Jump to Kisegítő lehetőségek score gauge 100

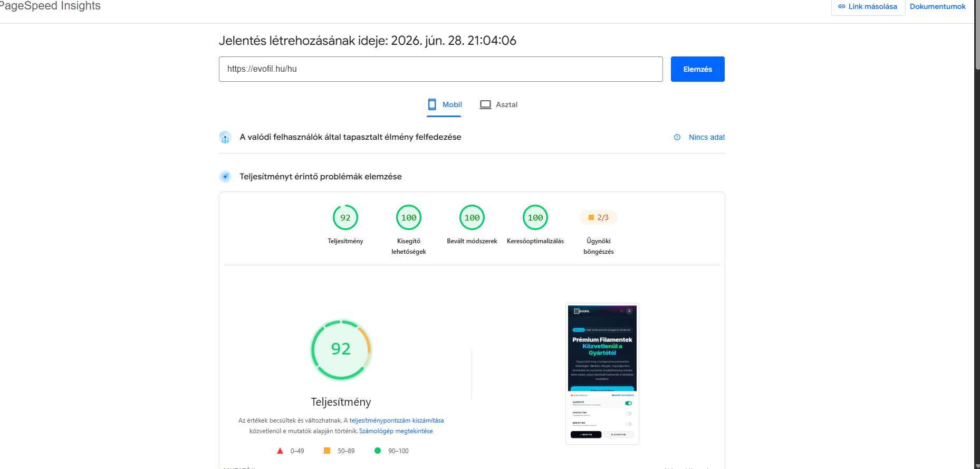409,217
